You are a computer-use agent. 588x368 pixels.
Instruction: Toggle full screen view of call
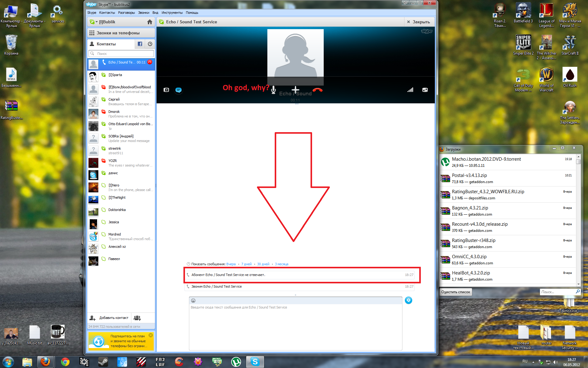[x=425, y=90]
